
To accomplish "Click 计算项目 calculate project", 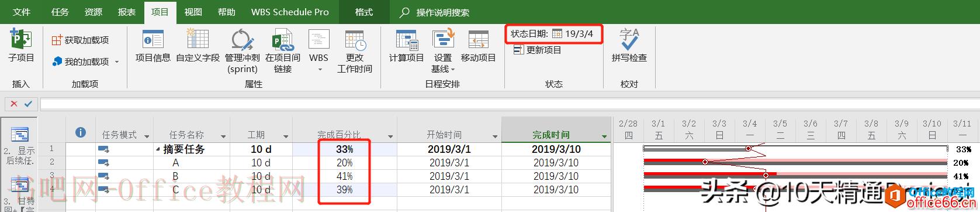I will [407, 46].
